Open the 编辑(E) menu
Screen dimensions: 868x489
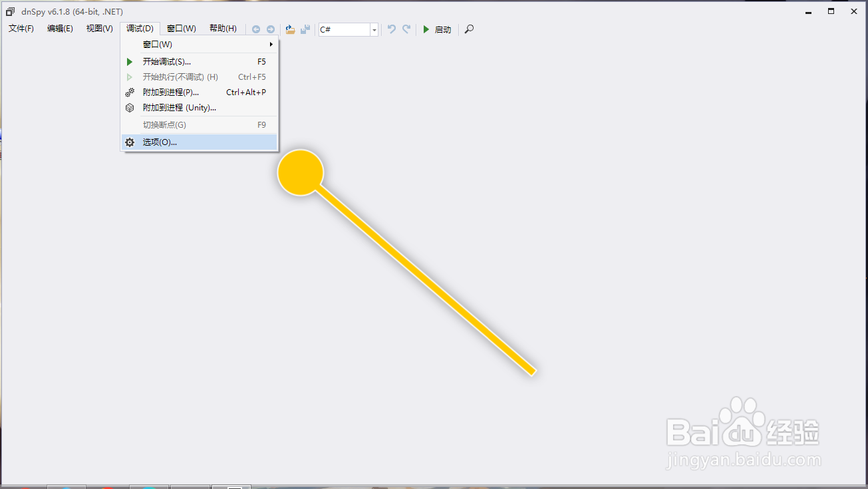tap(61, 29)
